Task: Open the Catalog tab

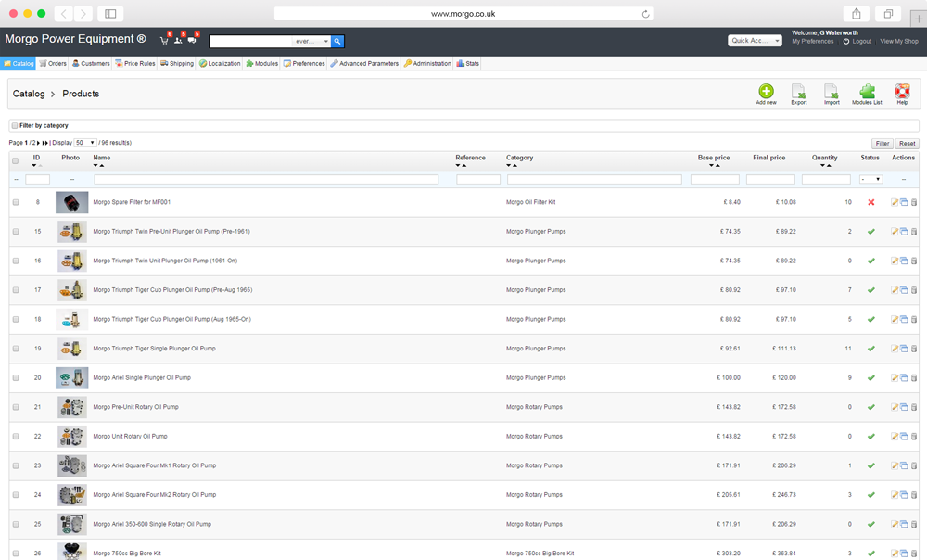Action: click(x=19, y=63)
